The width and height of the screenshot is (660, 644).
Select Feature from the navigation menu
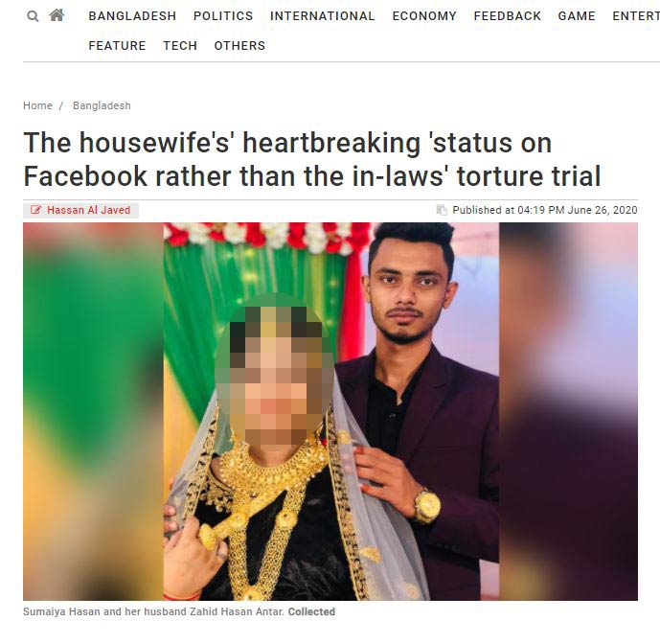coord(117,45)
